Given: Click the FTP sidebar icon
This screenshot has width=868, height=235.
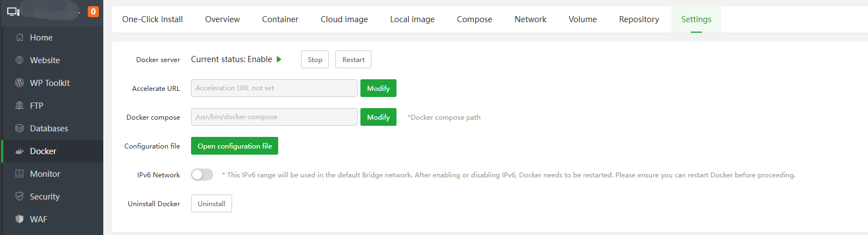Looking at the screenshot, I should [20, 106].
